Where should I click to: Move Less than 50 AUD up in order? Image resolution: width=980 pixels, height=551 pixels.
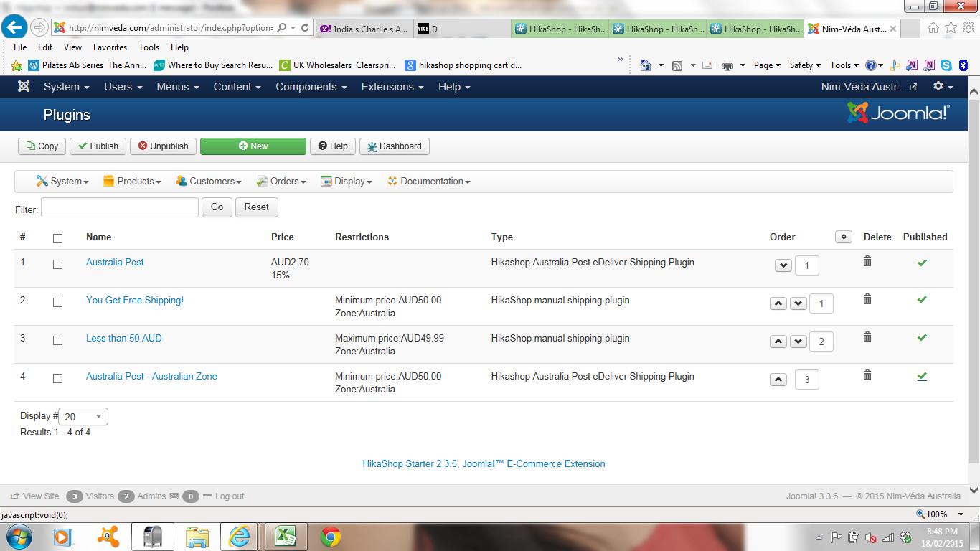778,342
